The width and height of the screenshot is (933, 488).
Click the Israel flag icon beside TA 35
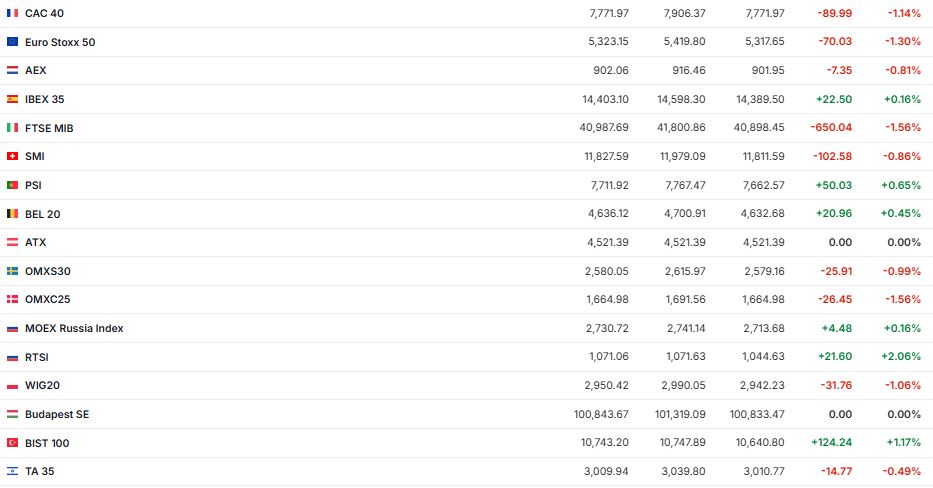point(12,471)
